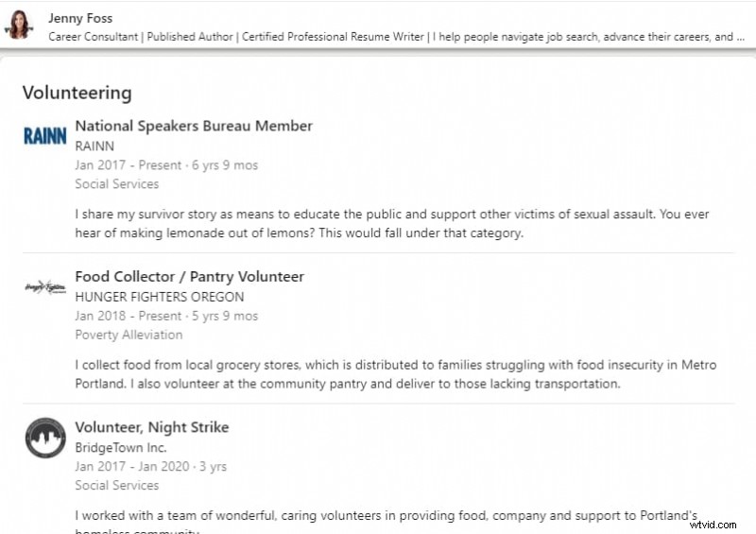Open the Volunteer, Night Strike role
The width and height of the screenshot is (756, 534).
coord(151,427)
